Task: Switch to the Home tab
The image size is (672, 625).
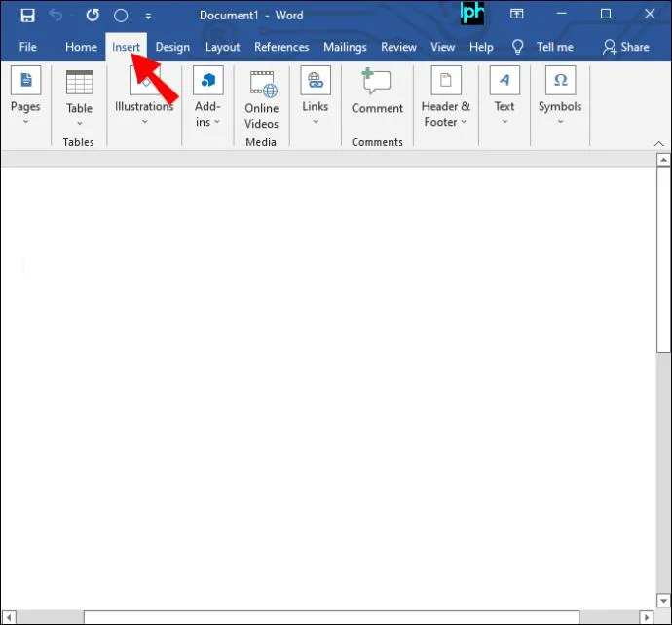Action: pos(81,47)
